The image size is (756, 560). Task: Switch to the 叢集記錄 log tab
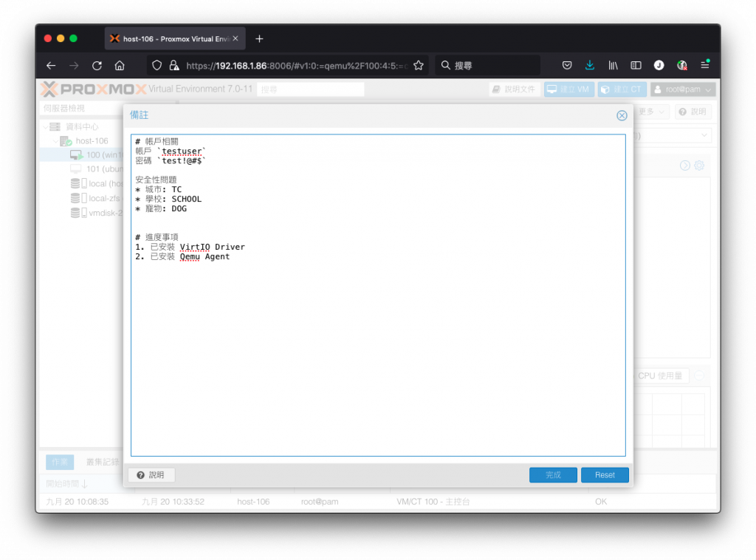103,462
